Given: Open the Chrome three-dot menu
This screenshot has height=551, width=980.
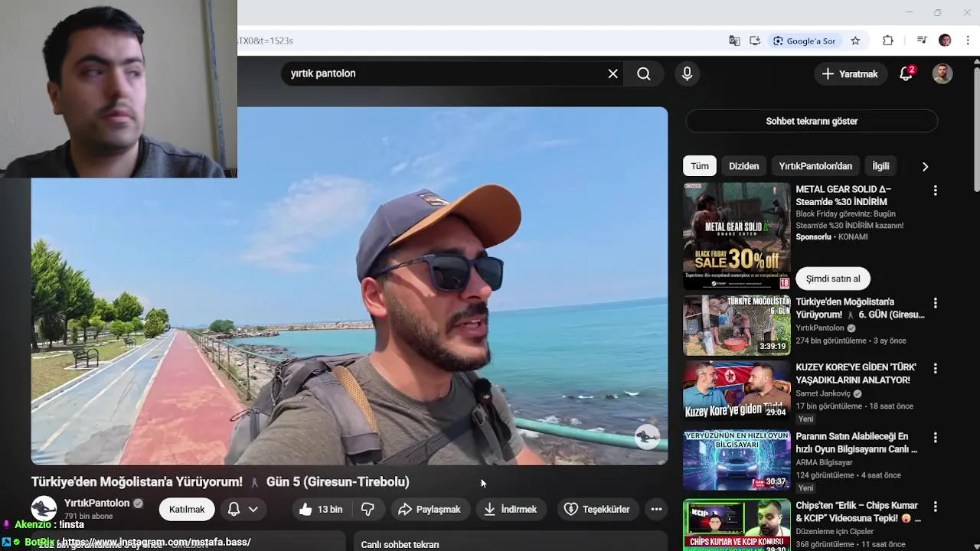Looking at the screenshot, I should (968, 41).
